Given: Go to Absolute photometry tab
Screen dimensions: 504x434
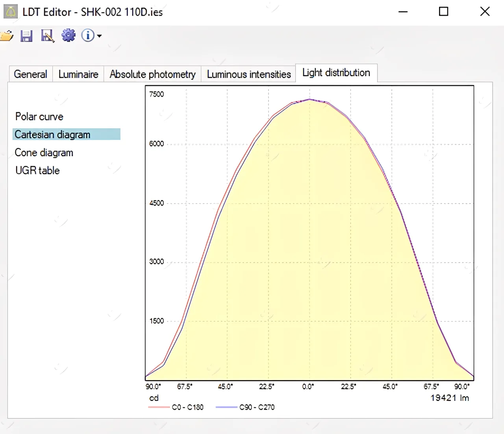Looking at the screenshot, I should (x=152, y=74).
